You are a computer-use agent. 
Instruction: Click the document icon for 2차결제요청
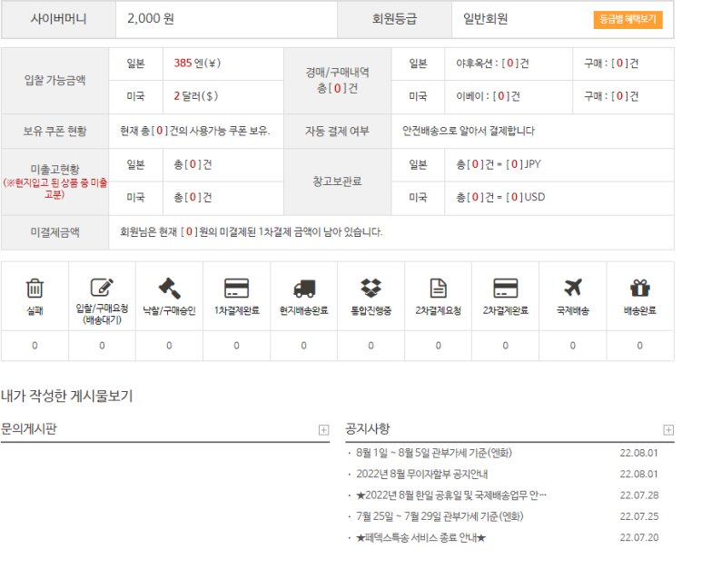click(439, 289)
